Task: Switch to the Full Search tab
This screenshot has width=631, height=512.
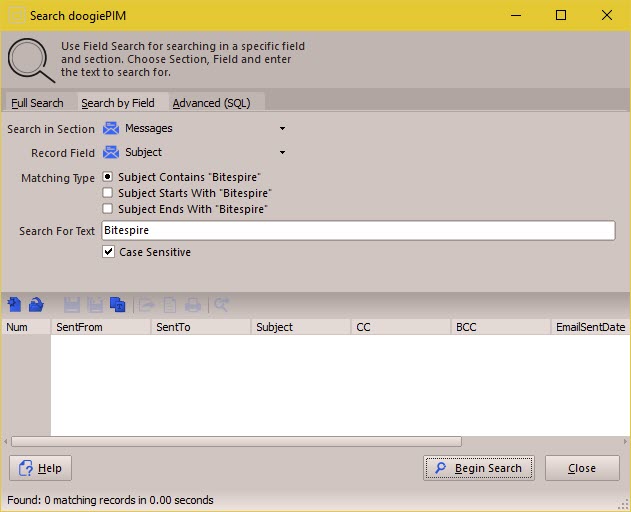Action: (37, 103)
